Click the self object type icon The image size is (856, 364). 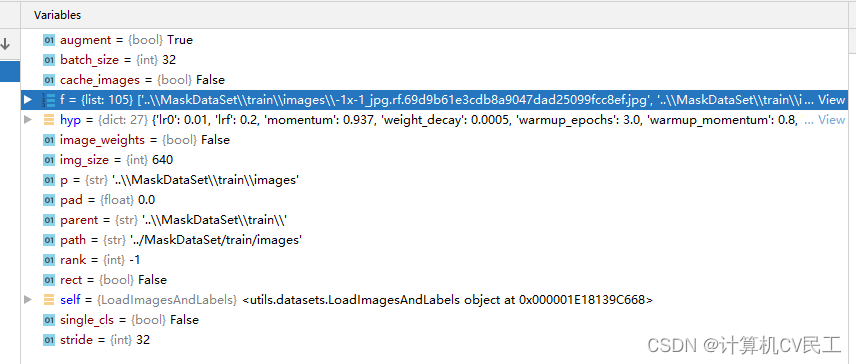tap(49, 300)
